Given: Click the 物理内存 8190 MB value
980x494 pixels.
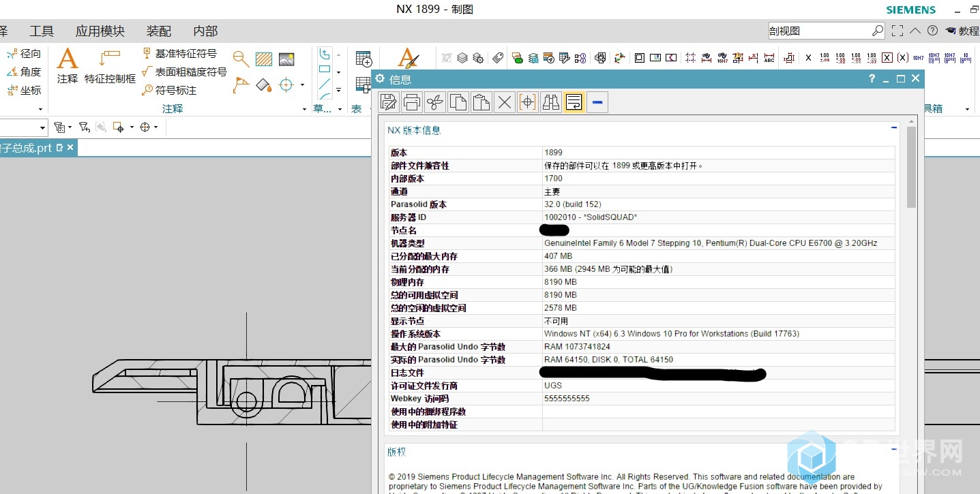Looking at the screenshot, I should pos(561,281).
